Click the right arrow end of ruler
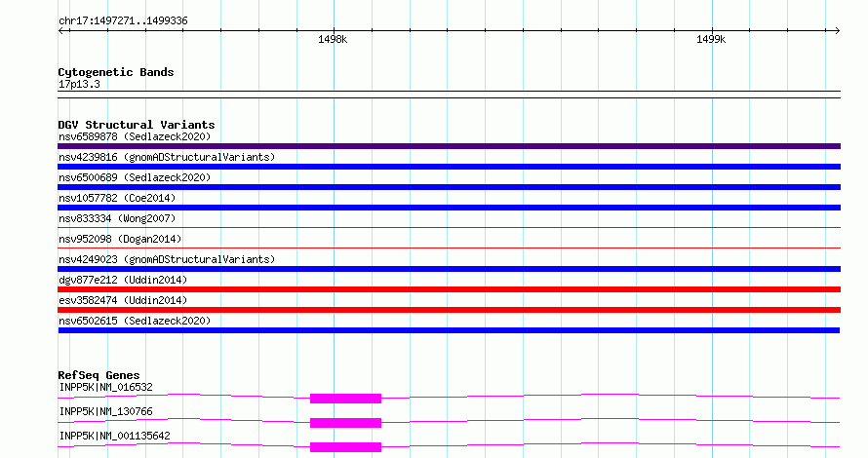 click(837, 31)
